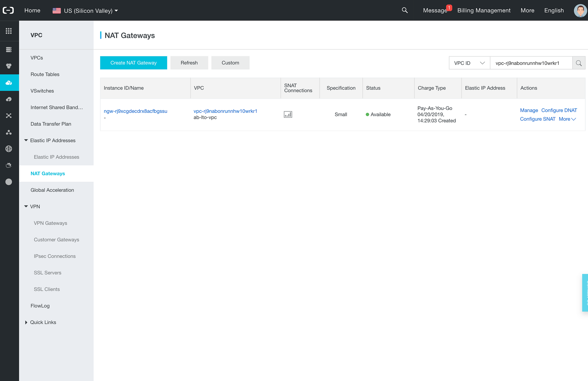Screen dimensions: 588x381
Task: Select the Refresh button
Action: (189, 62)
